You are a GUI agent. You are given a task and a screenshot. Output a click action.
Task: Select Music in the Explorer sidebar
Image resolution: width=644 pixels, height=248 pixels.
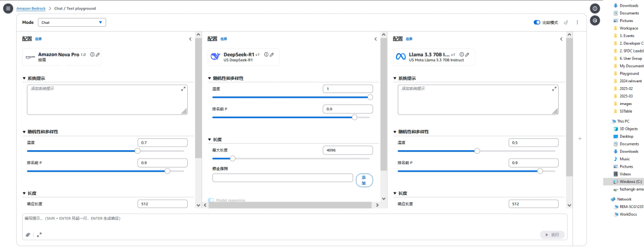(x=621, y=159)
